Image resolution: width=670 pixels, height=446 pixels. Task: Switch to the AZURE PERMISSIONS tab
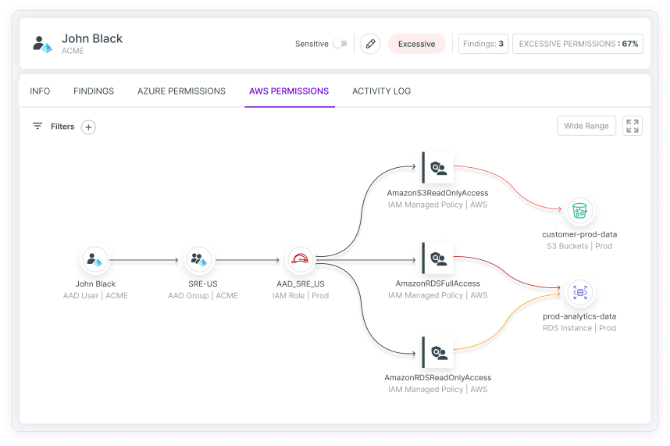tap(181, 91)
